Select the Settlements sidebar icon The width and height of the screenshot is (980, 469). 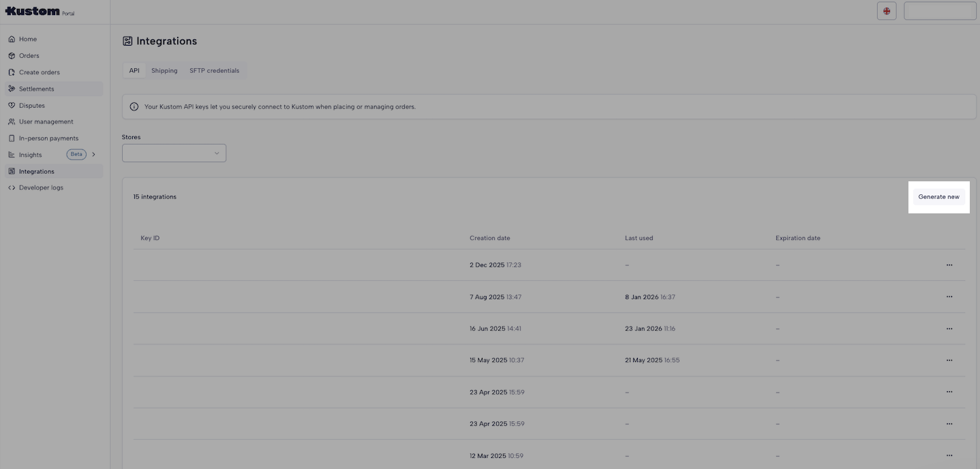tap(12, 89)
